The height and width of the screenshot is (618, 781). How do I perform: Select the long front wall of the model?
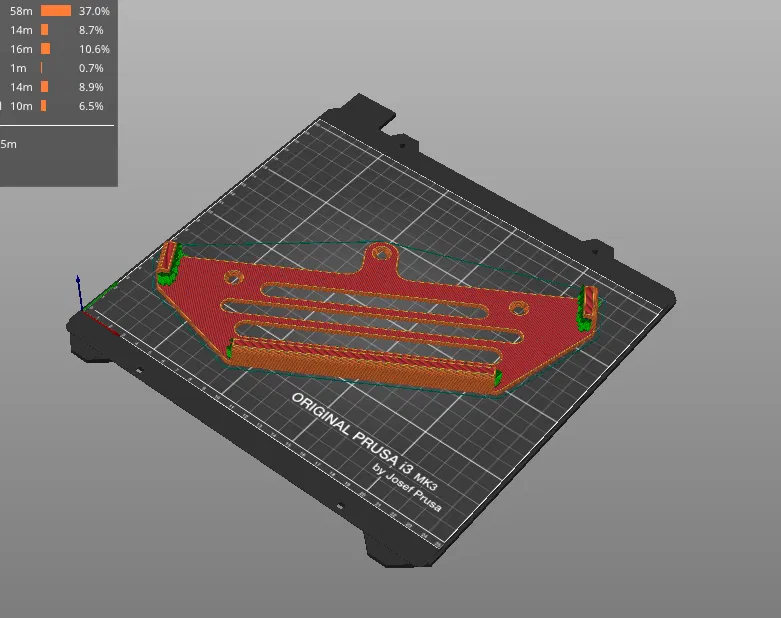363,362
